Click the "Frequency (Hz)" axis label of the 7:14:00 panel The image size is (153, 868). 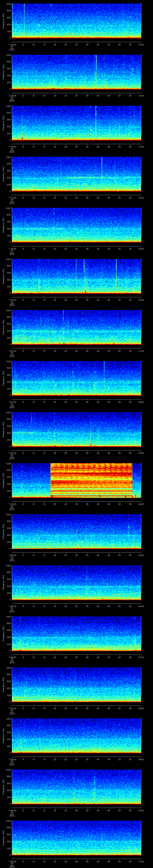pyautogui.click(x=4, y=21)
